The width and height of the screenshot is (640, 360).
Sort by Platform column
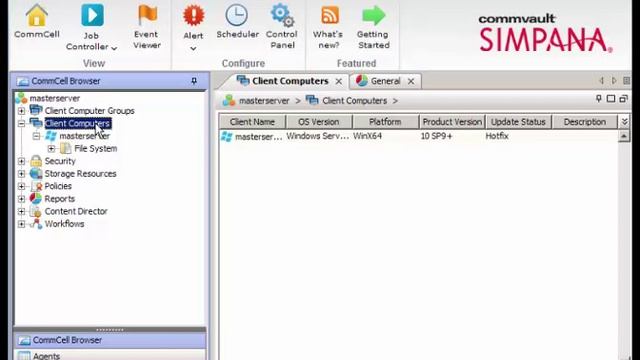[x=385, y=122]
